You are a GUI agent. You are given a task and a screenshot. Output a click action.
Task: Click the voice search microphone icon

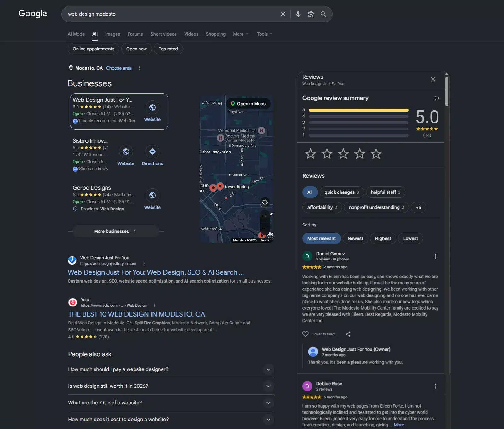coord(298,14)
